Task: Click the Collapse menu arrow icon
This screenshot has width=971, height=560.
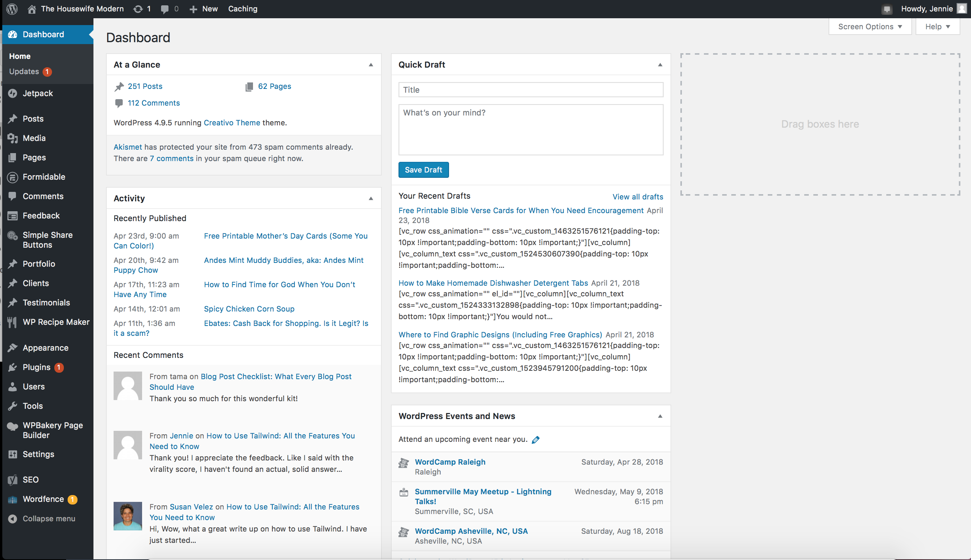Action: [x=13, y=519]
